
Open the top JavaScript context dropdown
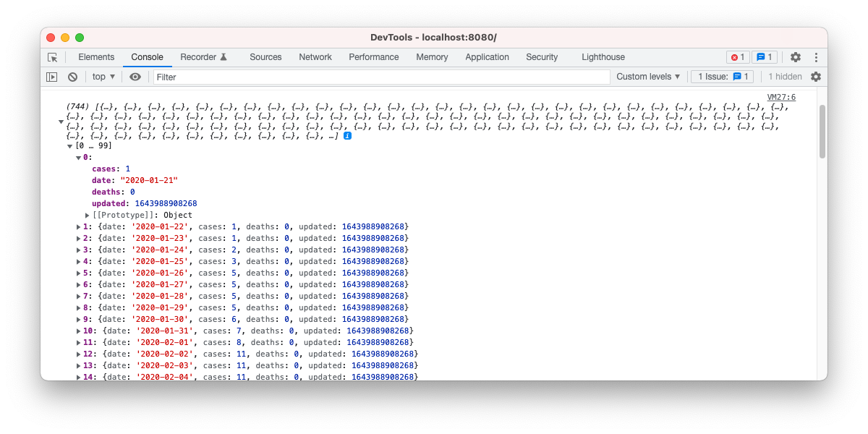[103, 77]
